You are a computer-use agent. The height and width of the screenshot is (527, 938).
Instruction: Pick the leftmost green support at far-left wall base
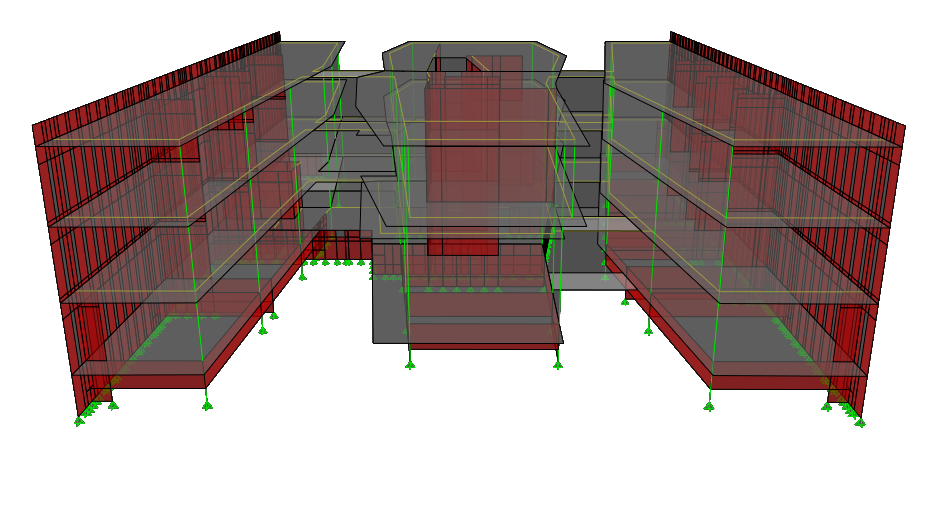pos(78,421)
